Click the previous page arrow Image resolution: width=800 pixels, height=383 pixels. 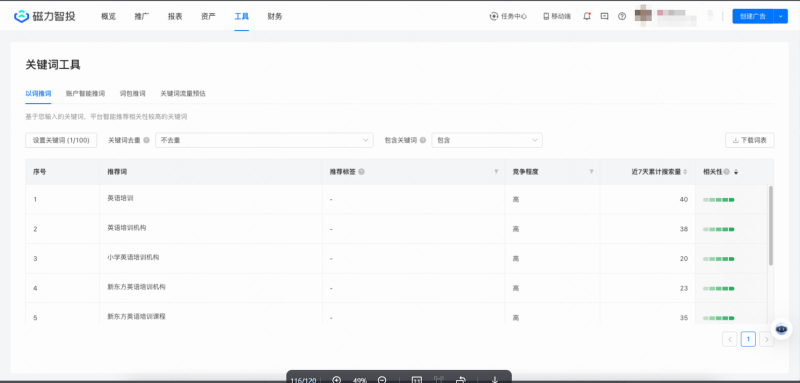730,339
